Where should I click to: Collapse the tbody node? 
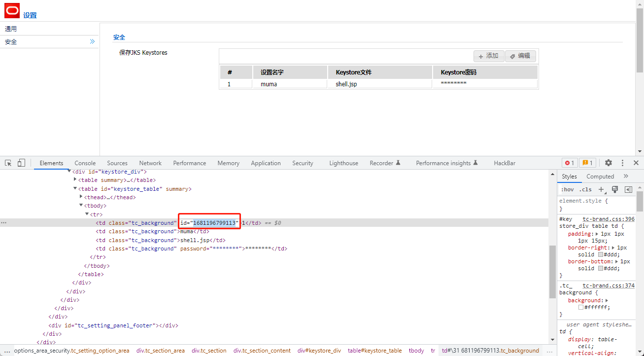click(81, 206)
